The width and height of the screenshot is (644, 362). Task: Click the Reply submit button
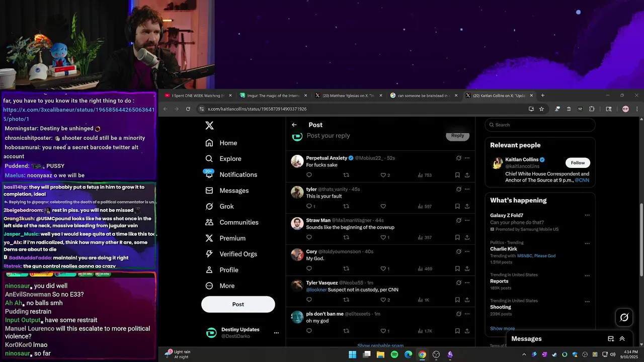tap(457, 136)
